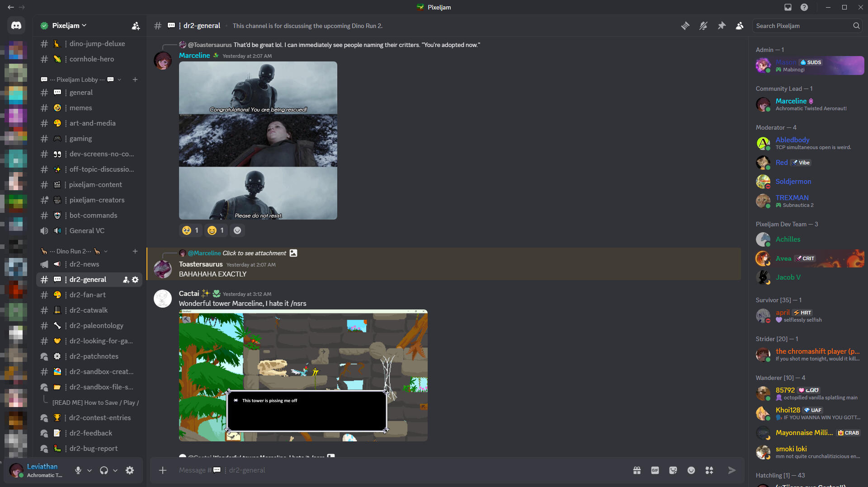Toggle the member list visibility
This screenshot has height=487, width=868.
pos(740,26)
